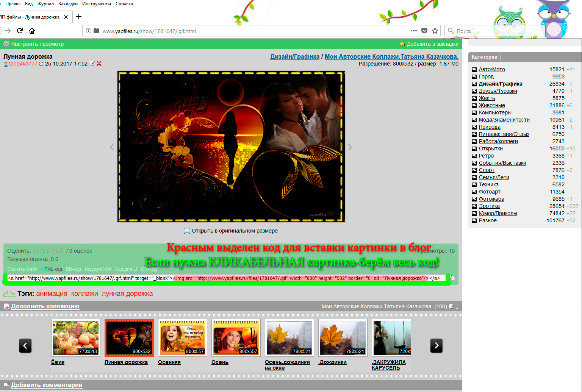Bookmark this page with the star icon
This screenshot has width=582, height=392.
click(x=435, y=31)
